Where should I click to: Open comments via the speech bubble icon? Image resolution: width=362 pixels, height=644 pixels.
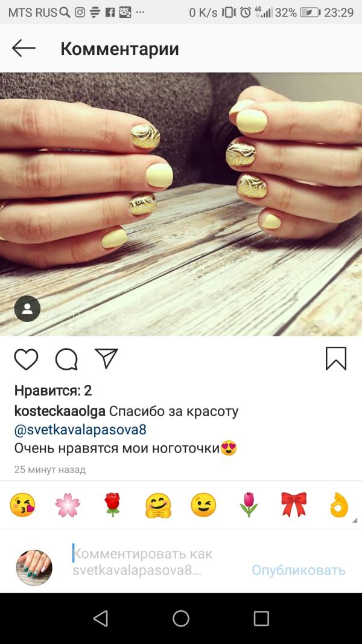pyautogui.click(x=66, y=359)
